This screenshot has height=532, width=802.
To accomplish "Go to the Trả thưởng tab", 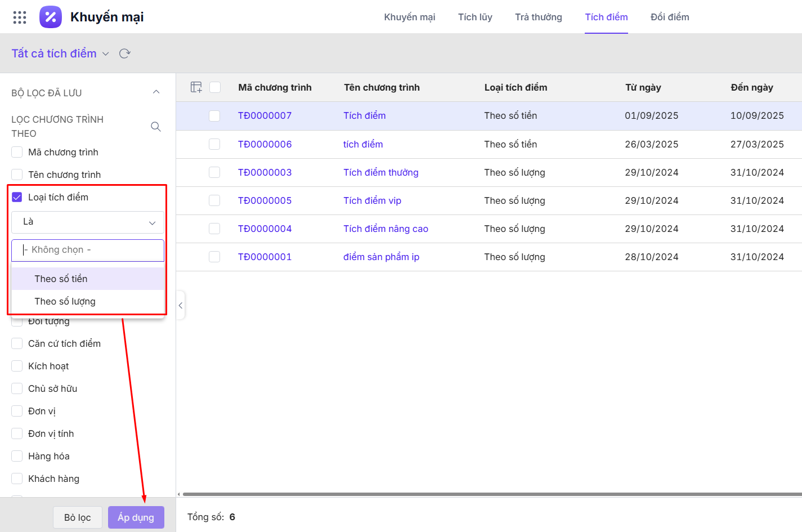I will (538, 17).
